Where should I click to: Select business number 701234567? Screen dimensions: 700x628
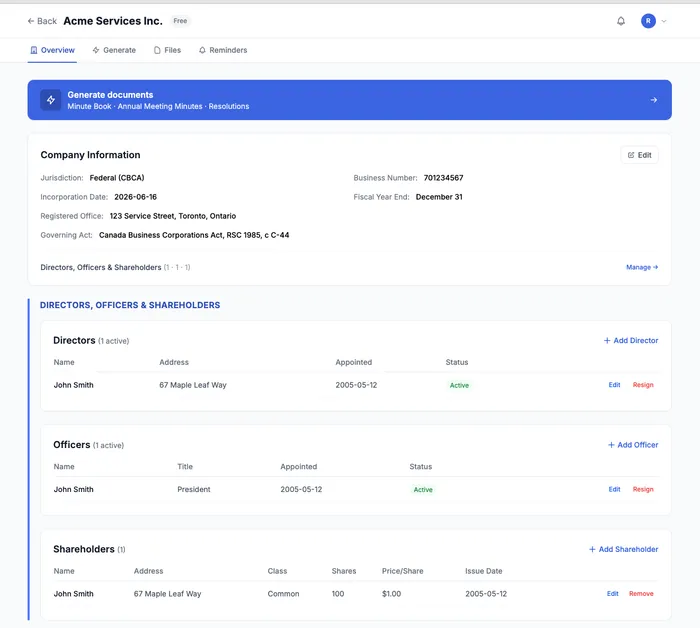click(x=443, y=178)
